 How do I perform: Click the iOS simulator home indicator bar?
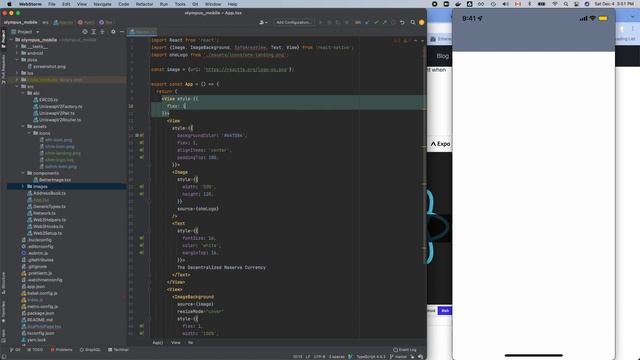tap(533, 356)
